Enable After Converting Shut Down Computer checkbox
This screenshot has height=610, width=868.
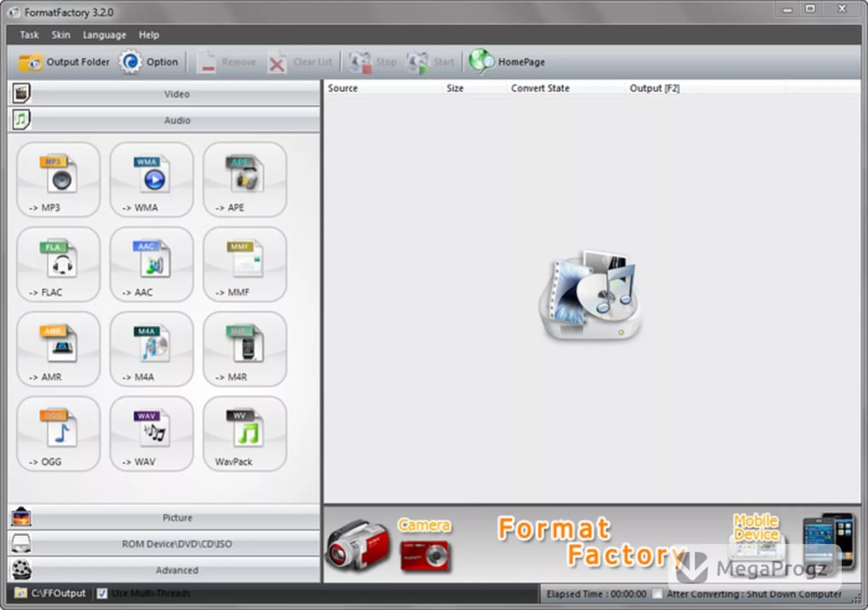tap(657, 593)
